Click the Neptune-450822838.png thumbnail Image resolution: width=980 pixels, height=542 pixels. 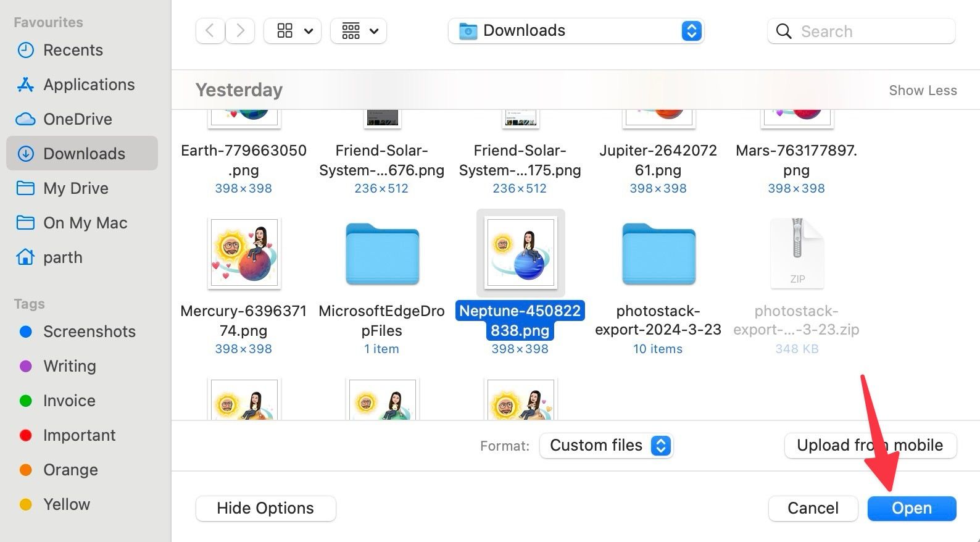pyautogui.click(x=520, y=253)
